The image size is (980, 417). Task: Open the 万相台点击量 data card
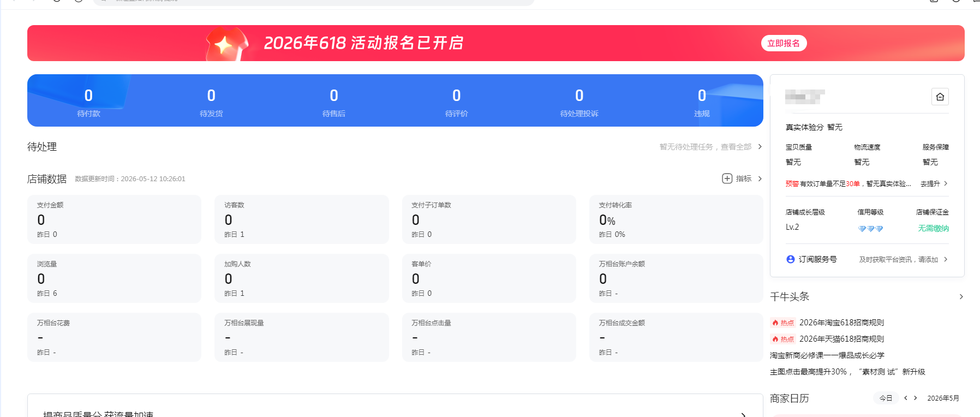point(489,337)
